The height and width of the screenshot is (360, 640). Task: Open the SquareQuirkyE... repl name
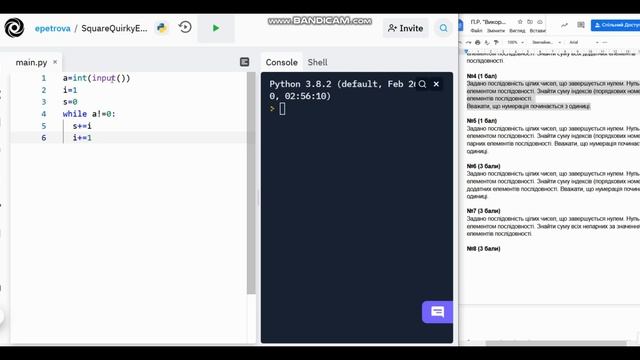pyautogui.click(x=114, y=28)
